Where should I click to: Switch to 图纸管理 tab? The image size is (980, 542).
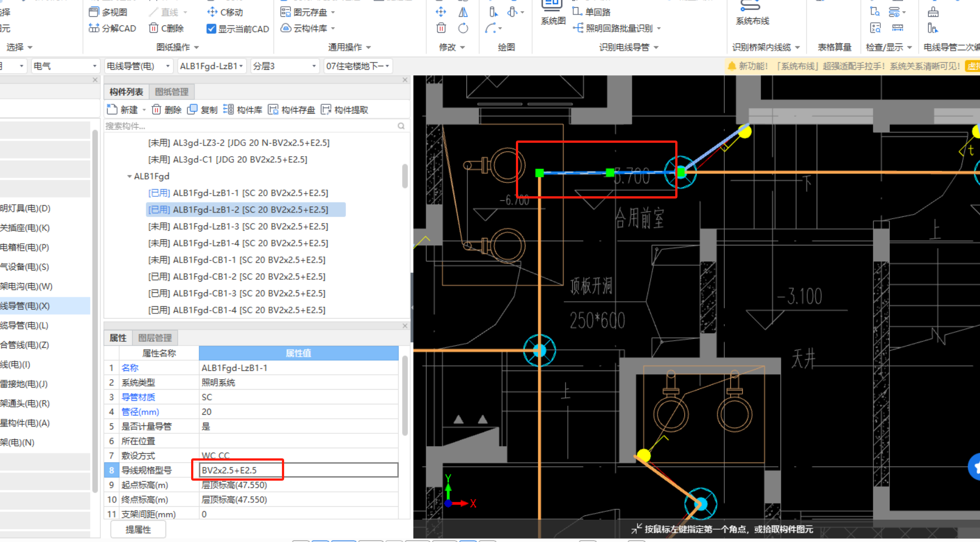coord(172,92)
